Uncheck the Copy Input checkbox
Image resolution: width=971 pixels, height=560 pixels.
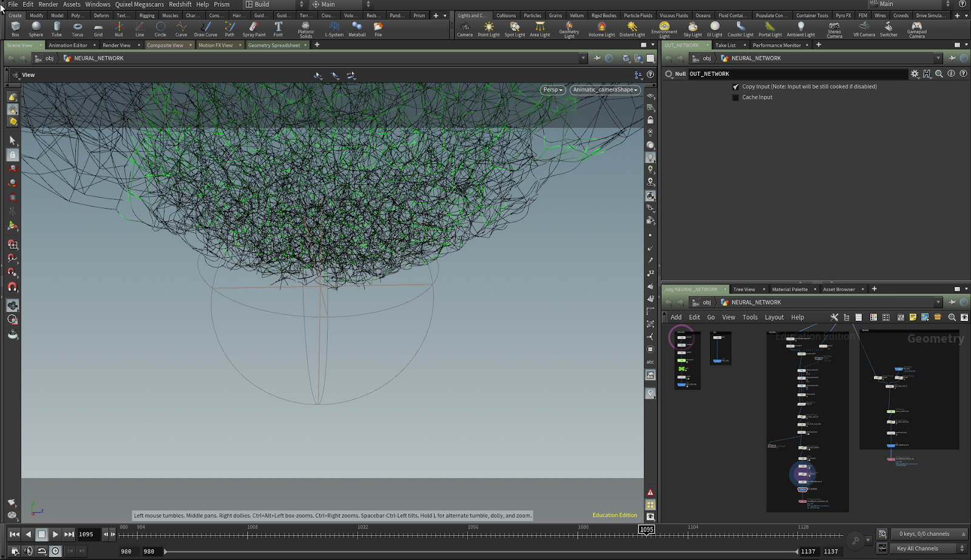(x=736, y=87)
